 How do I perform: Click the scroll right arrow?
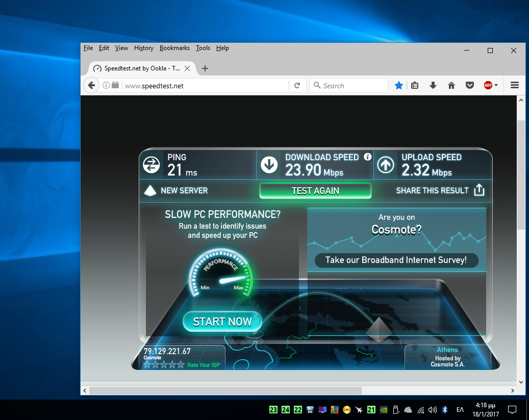513,390
